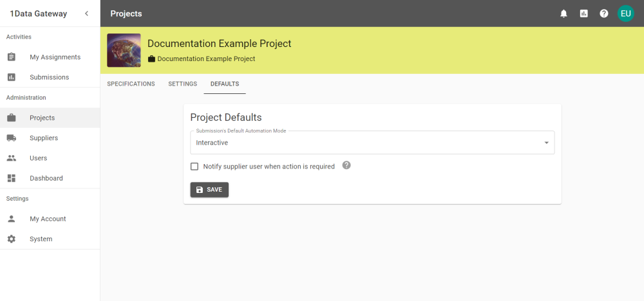Image resolution: width=644 pixels, height=301 pixels.
Task: Enable Notify supplier user when action required
Action: click(194, 167)
